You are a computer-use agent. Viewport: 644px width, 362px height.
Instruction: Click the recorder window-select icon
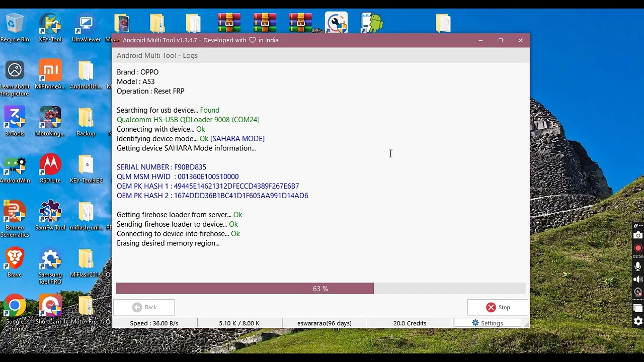point(638,308)
